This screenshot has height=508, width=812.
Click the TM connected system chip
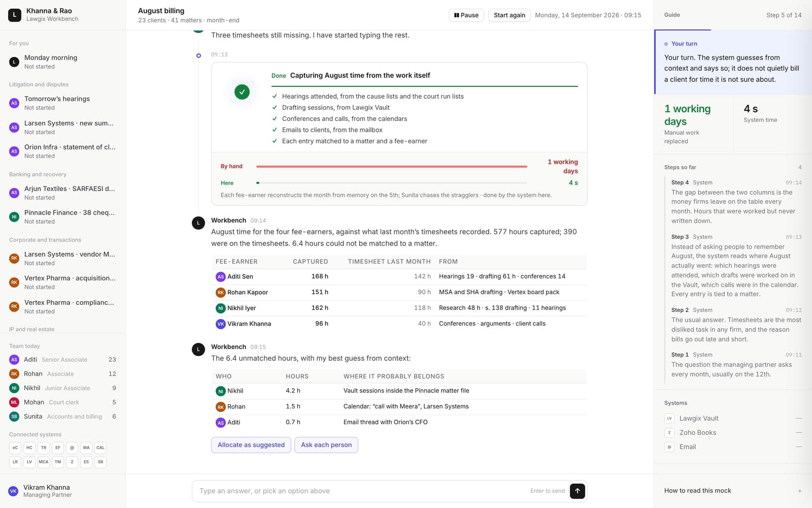[58, 462]
